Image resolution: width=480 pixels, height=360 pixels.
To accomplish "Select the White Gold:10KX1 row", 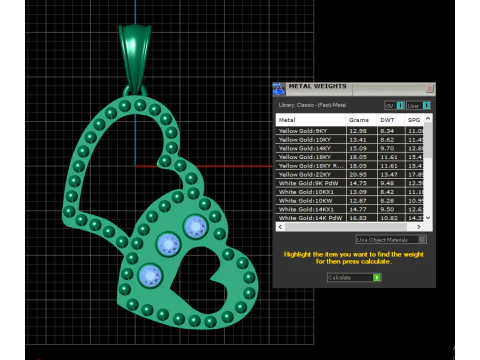I will [350, 192].
